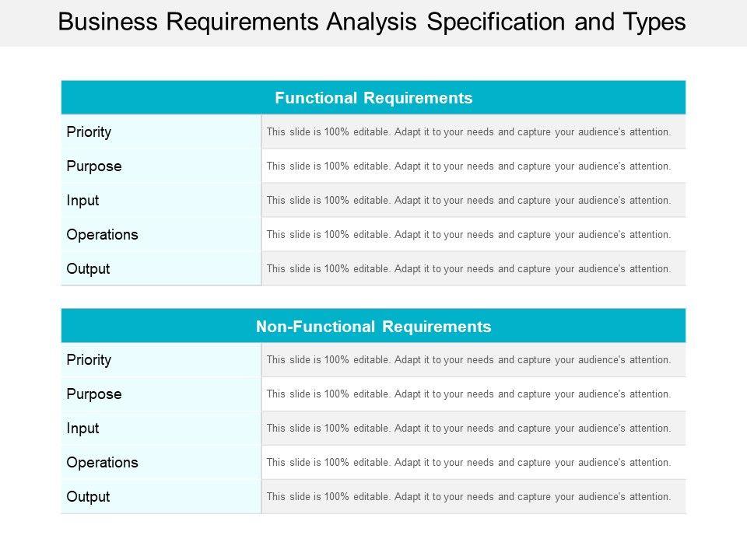
Task: Click the Priority label under Non-Functional Requirements
Action: (89, 360)
